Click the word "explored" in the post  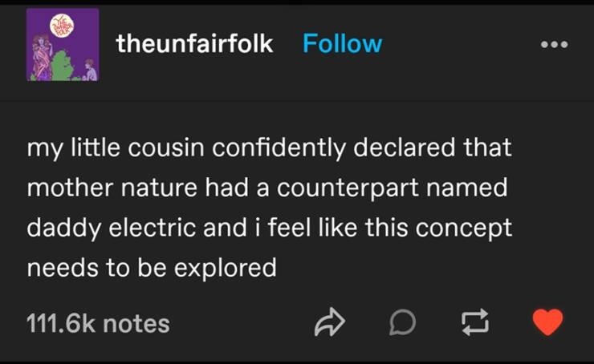(227, 267)
